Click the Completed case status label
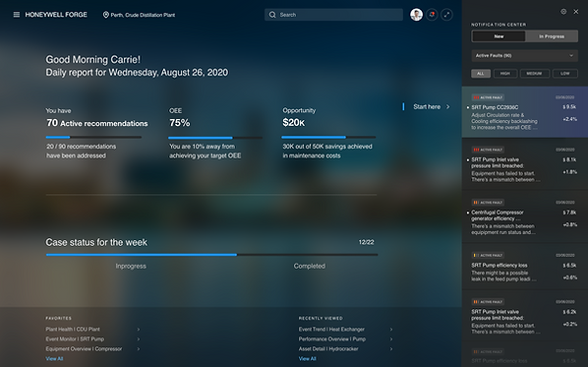 click(x=310, y=266)
